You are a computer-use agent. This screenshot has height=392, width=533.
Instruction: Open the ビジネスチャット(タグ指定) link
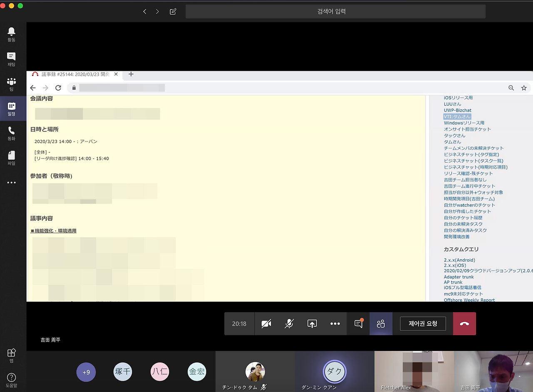471,154
